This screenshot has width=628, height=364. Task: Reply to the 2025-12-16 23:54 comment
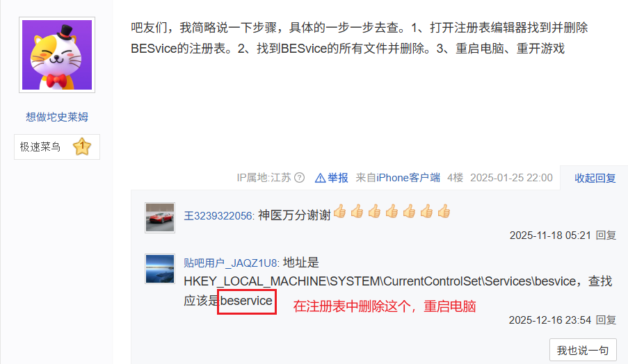606,320
